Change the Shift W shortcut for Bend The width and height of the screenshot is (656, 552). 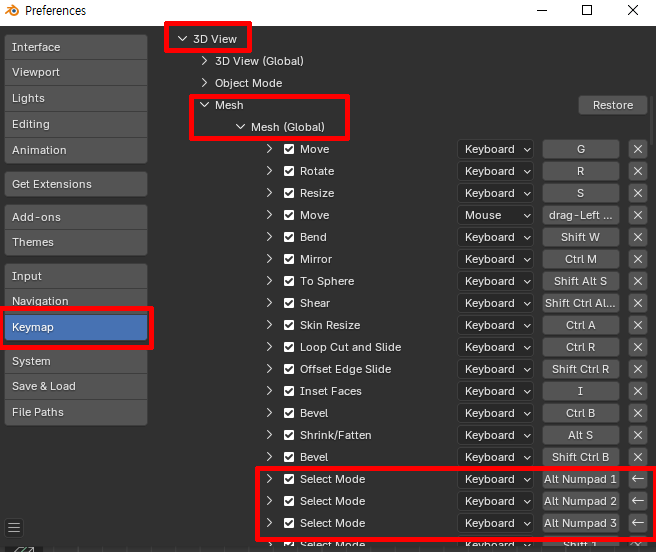(581, 237)
